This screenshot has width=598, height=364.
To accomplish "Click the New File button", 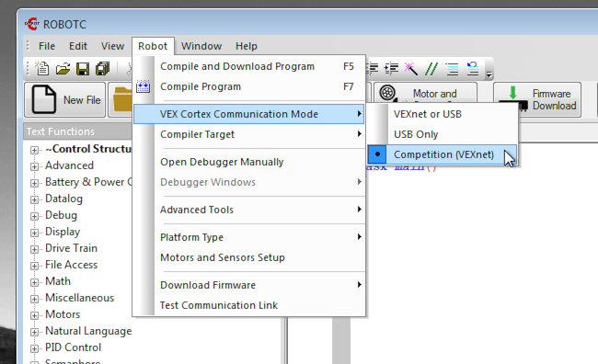I will tap(64, 100).
